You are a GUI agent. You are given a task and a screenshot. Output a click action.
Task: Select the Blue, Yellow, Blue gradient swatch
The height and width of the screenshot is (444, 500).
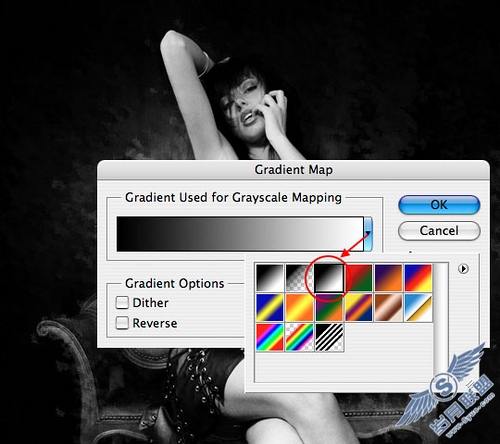tap(270, 308)
